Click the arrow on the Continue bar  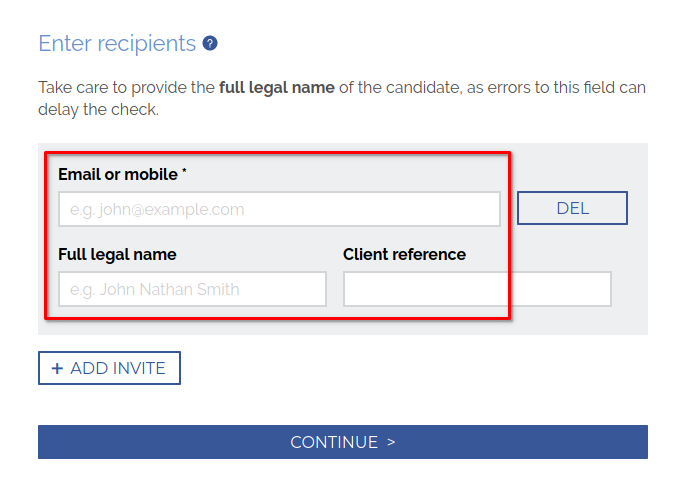tap(390, 442)
